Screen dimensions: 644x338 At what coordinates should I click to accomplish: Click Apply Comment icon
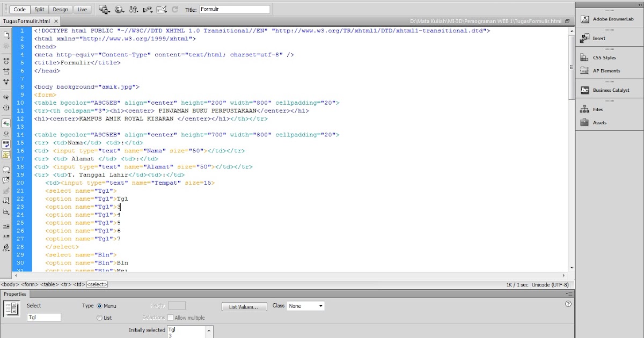pos(6,170)
